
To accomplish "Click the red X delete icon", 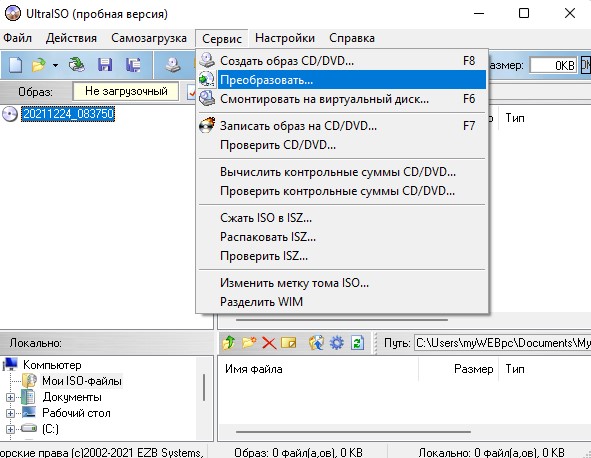I will click(x=269, y=343).
